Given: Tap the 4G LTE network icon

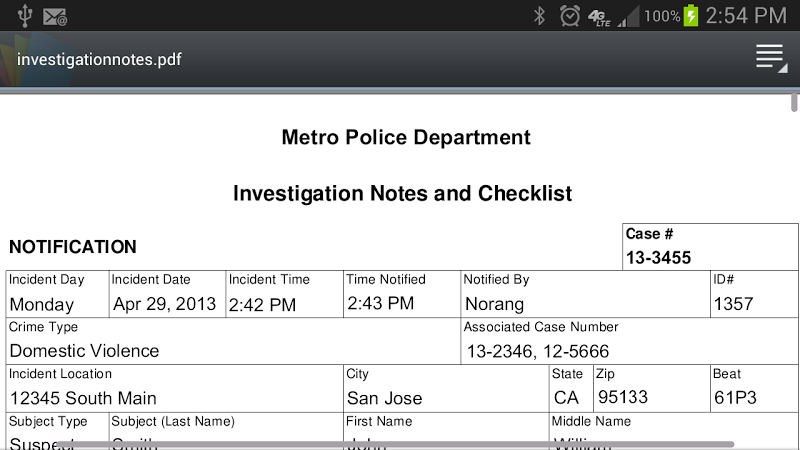Looking at the screenshot, I should tap(599, 17).
